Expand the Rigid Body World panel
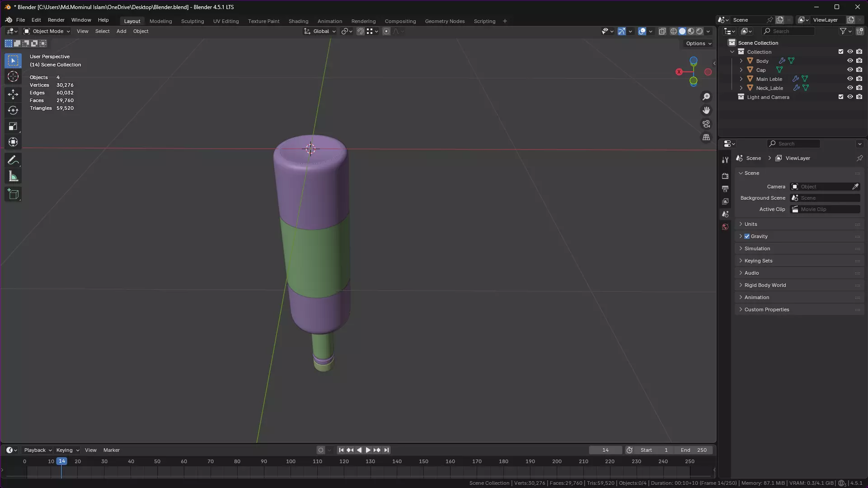868x488 pixels. pos(765,285)
